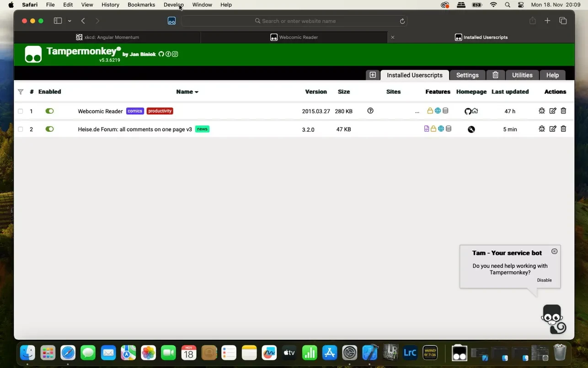Click the help question mark in Webcomic Reader row
The image size is (588, 368).
point(370,111)
